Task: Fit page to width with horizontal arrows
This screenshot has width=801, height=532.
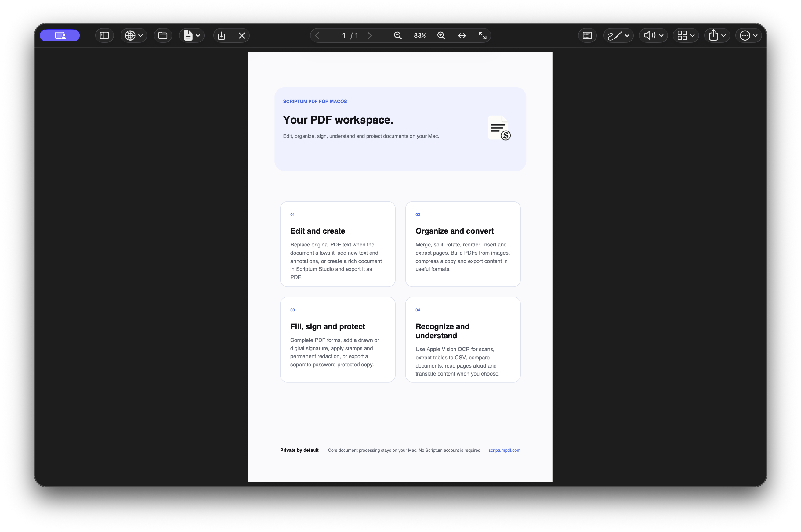Action: (462, 35)
